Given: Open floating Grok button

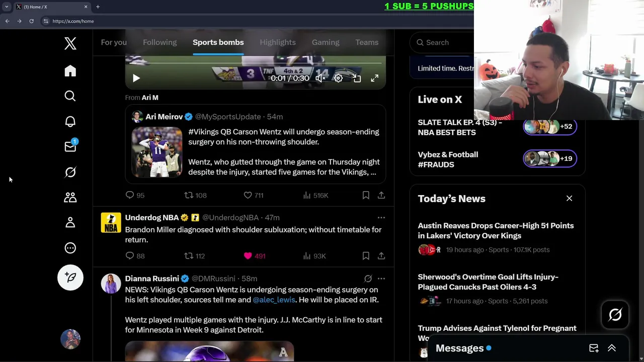Looking at the screenshot, I should (615, 315).
